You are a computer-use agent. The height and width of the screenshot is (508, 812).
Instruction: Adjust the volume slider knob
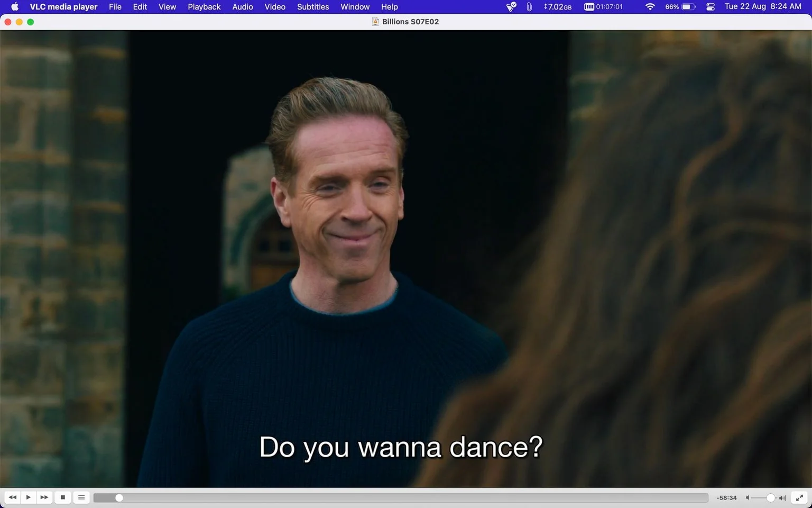coord(771,498)
